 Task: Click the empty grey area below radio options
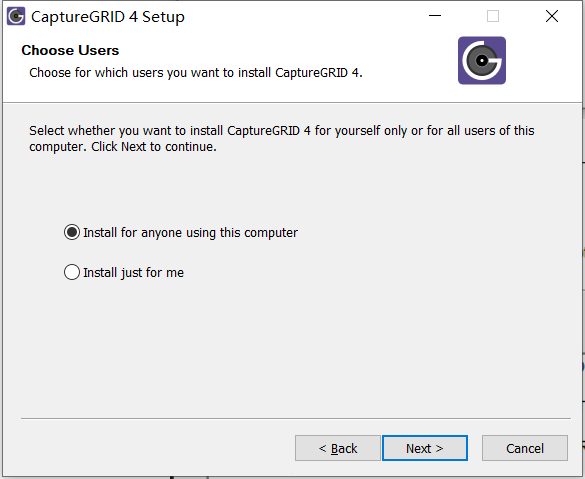click(292, 347)
